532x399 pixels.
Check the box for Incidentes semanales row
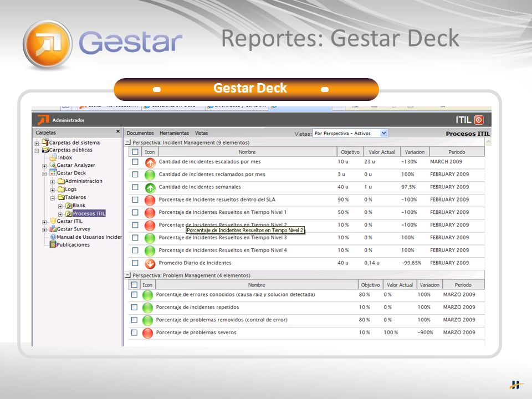135,187
